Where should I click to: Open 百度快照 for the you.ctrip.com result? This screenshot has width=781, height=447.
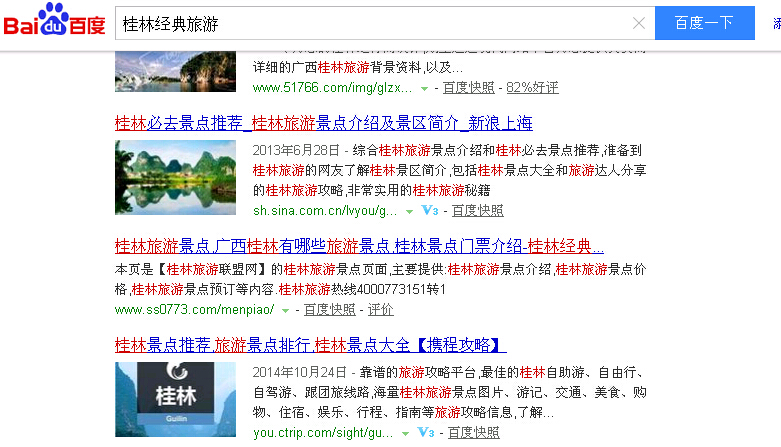click(x=474, y=433)
